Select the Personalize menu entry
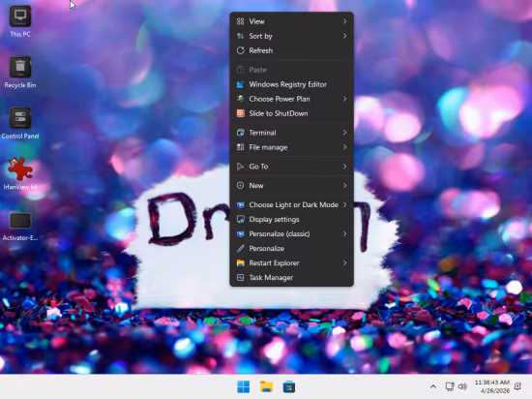Image resolution: width=532 pixels, height=399 pixels. (x=292, y=248)
